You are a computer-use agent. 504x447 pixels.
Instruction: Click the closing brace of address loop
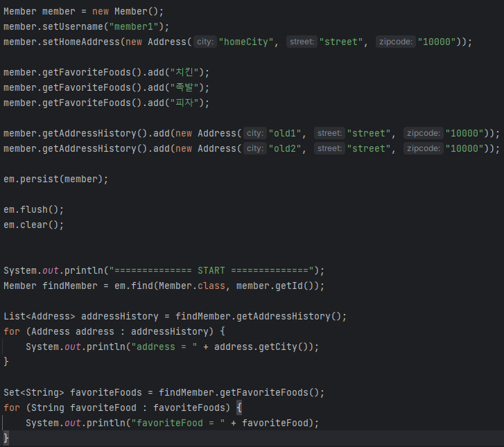[6, 362]
